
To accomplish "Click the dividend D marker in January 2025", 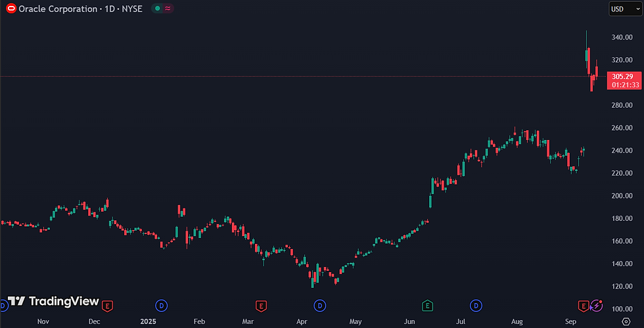I will (x=162, y=306).
